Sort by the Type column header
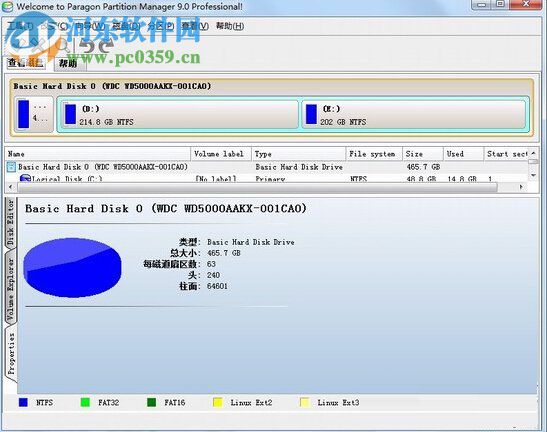Image resolution: width=547 pixels, height=432 pixels. point(299,154)
